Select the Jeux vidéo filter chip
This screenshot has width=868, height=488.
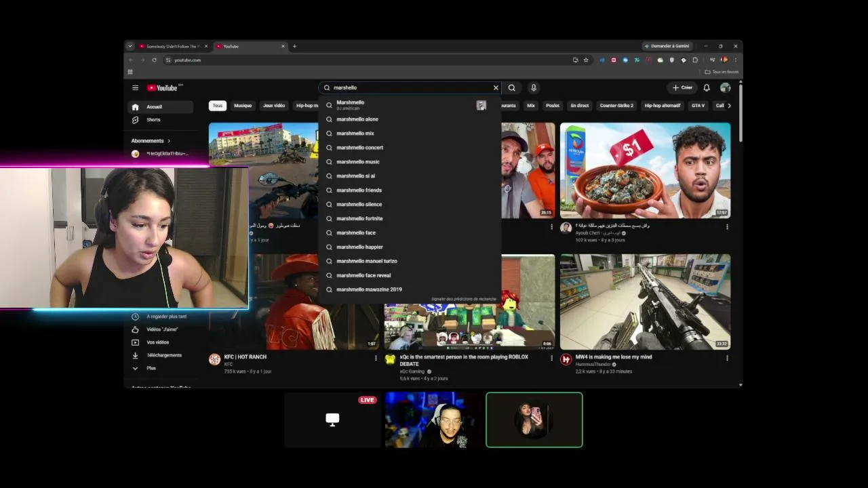coord(274,106)
